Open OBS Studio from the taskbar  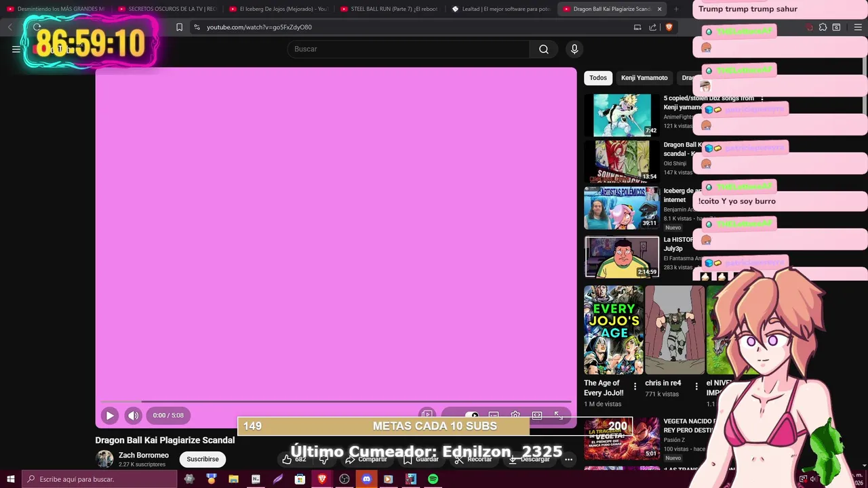click(x=344, y=479)
